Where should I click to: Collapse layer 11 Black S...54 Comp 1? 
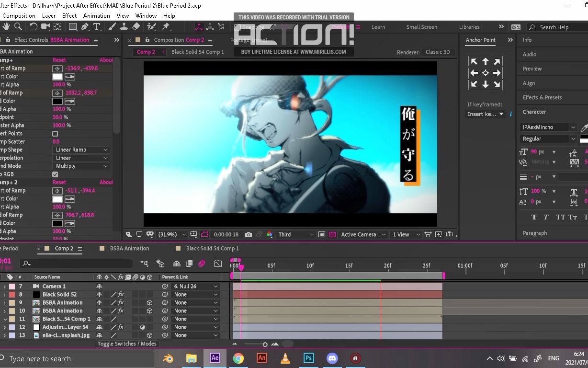click(x=5, y=319)
